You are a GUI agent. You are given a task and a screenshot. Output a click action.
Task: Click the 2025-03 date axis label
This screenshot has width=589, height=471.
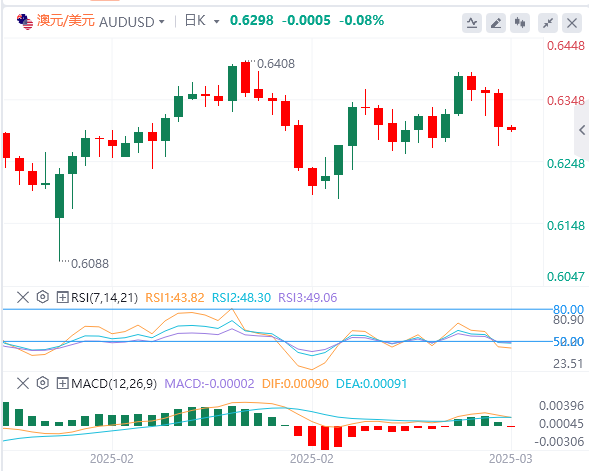tap(510, 459)
